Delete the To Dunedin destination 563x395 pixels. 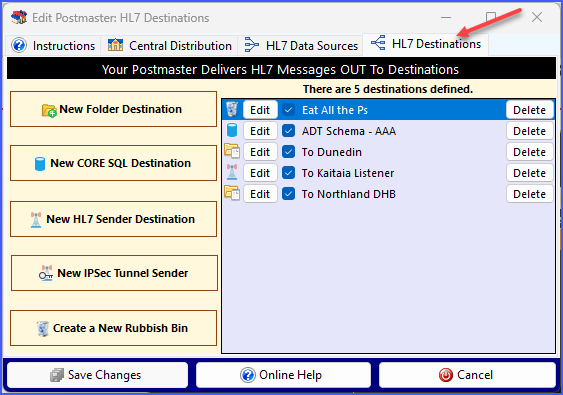coord(530,152)
